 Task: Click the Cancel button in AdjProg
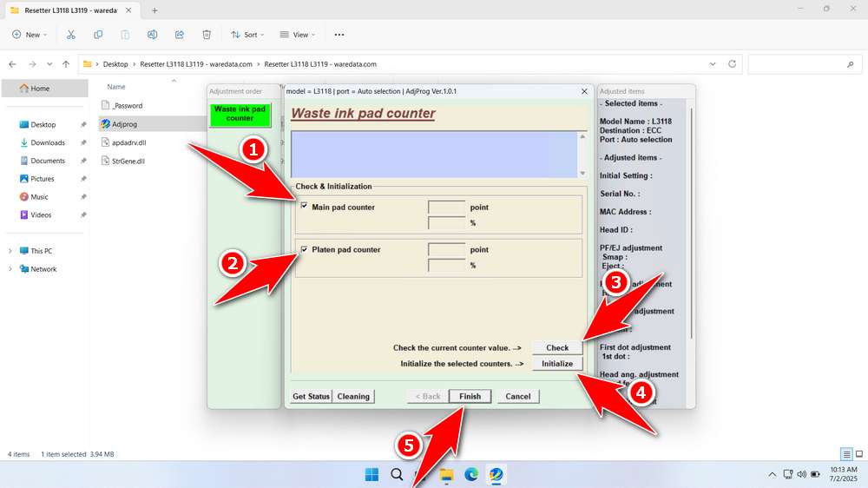pyautogui.click(x=517, y=397)
